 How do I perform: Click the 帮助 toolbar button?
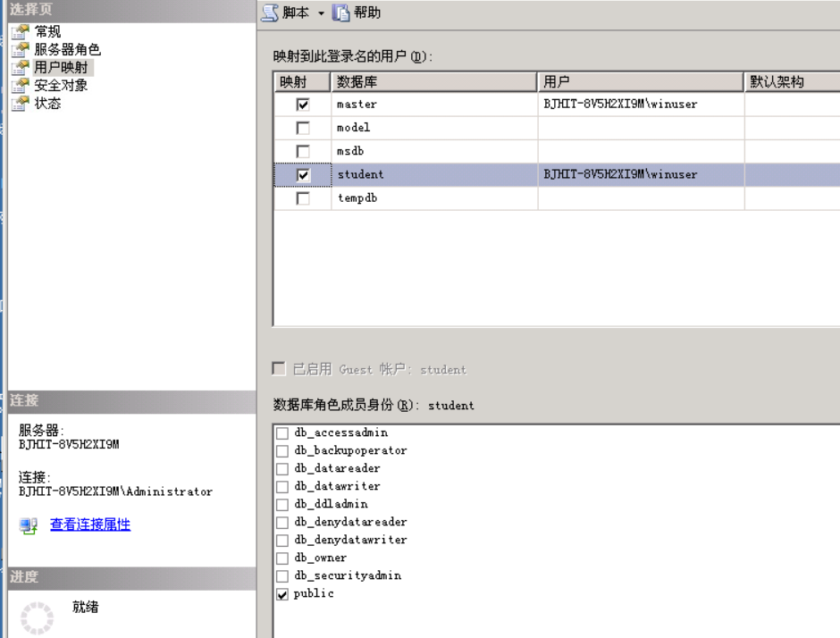pyautogui.click(x=357, y=13)
